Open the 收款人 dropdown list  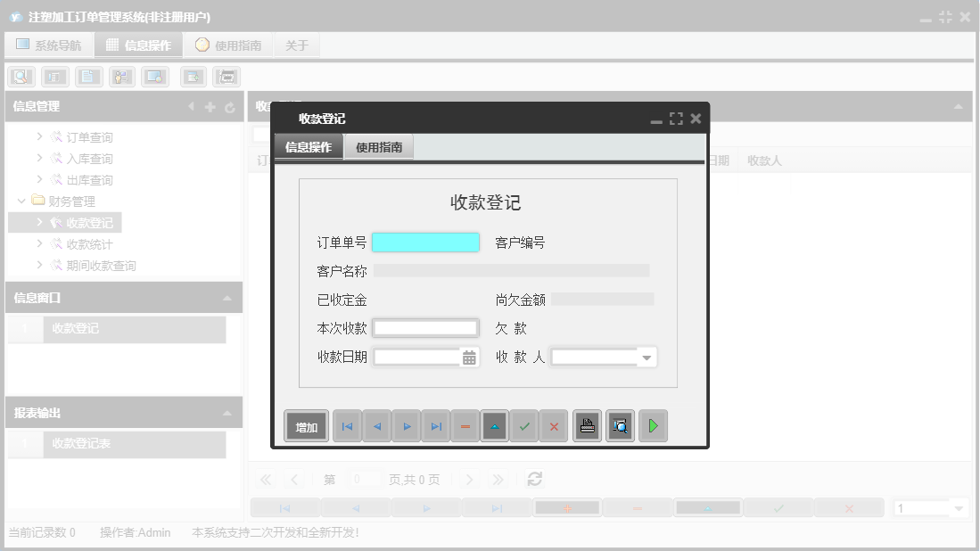(648, 357)
